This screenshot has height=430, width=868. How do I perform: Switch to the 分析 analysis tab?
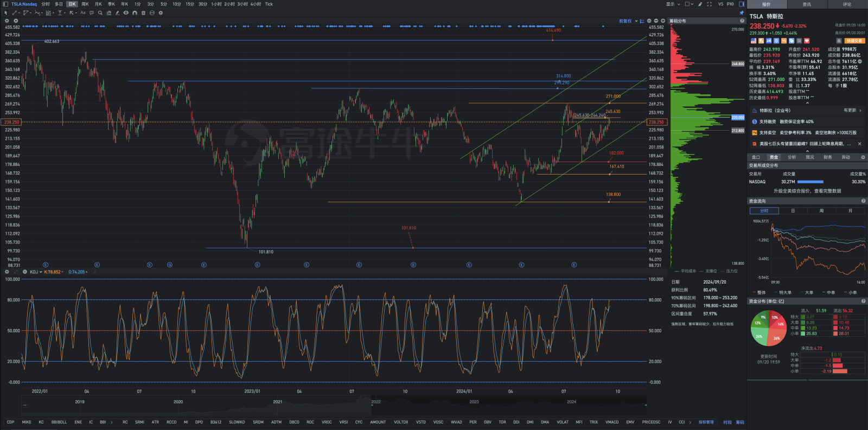(x=792, y=157)
